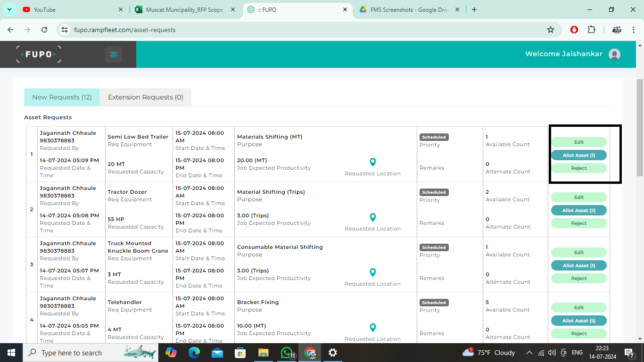Reject the Semi Low Bed Trailer request
The height and width of the screenshot is (362, 644).
(578, 168)
